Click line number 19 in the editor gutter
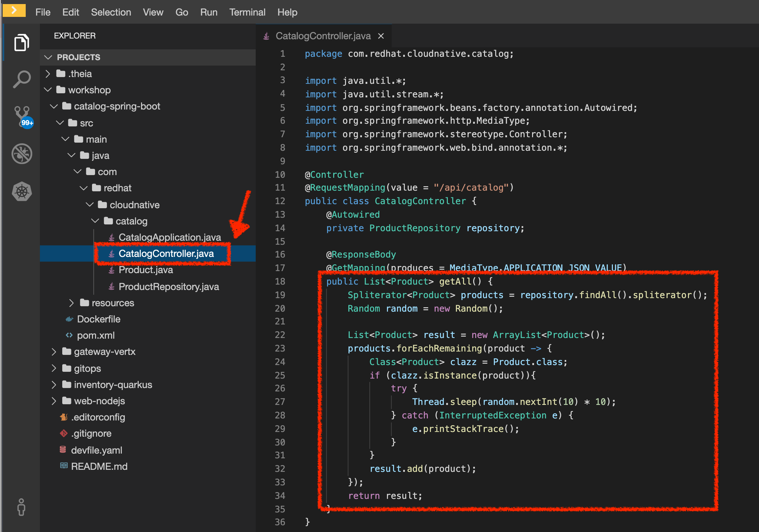 (x=280, y=295)
